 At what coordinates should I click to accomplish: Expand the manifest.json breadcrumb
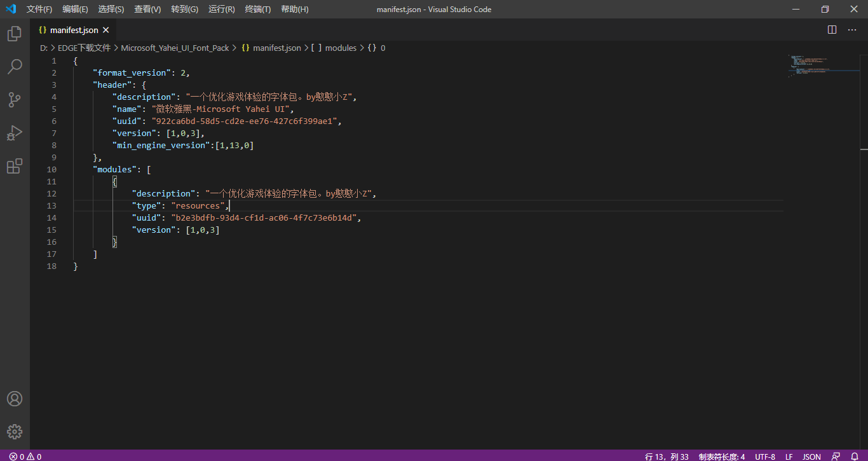pyautogui.click(x=271, y=48)
